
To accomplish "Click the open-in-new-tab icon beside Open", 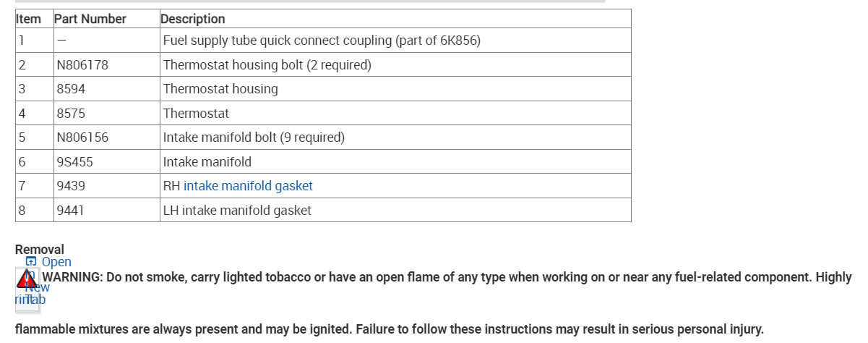I will (30, 262).
